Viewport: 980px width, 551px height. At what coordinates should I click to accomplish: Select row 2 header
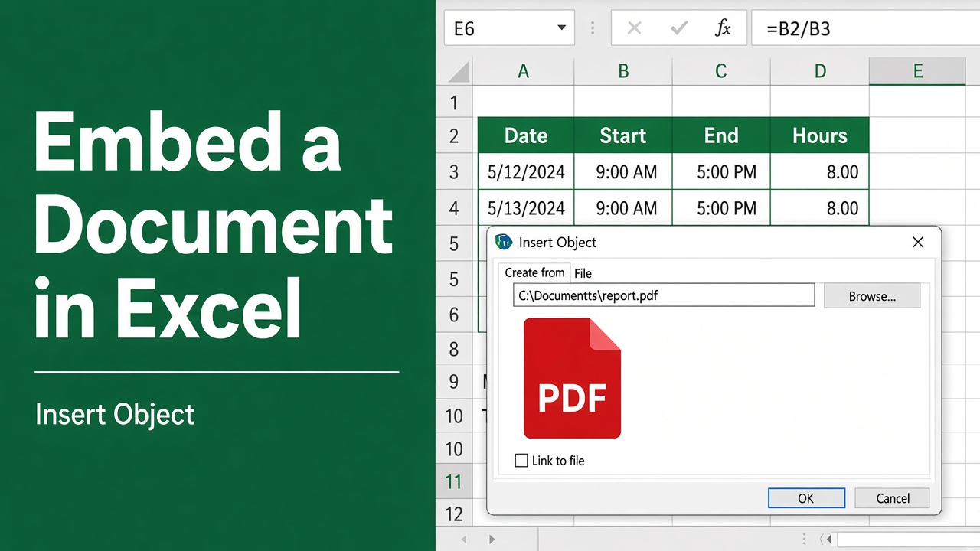(x=454, y=136)
